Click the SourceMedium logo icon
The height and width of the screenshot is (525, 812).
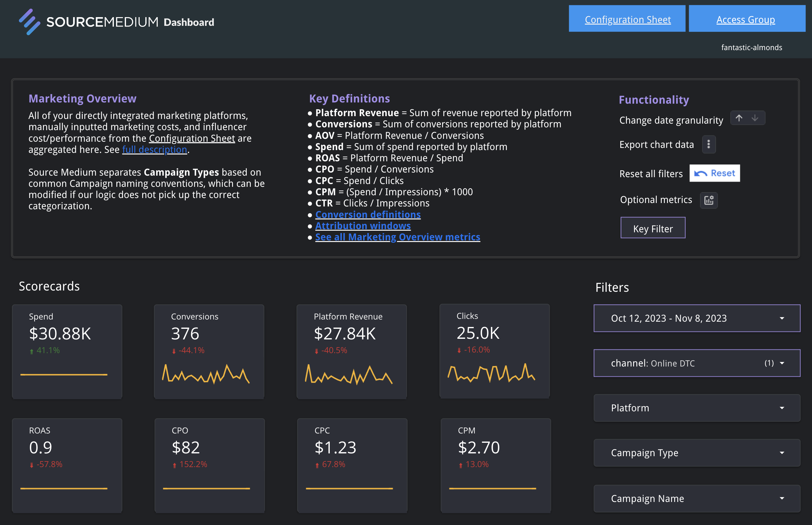coord(29,22)
